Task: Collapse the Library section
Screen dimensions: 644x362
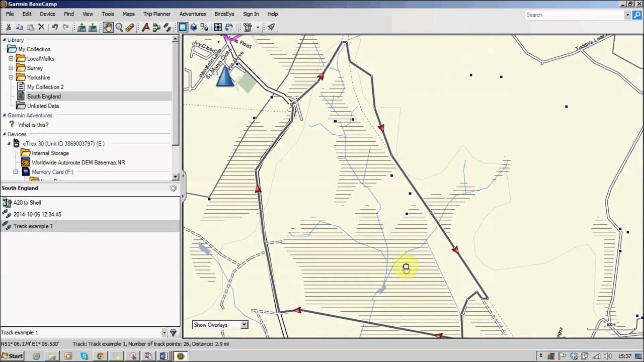Action: pyautogui.click(x=4, y=40)
